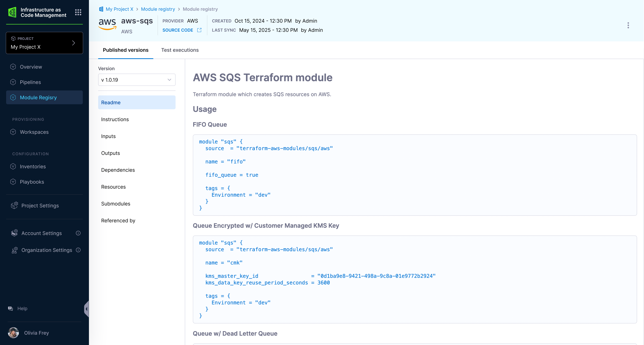The width and height of the screenshot is (644, 345).
Task: Go to Workspaces in the sidebar
Action: click(34, 132)
